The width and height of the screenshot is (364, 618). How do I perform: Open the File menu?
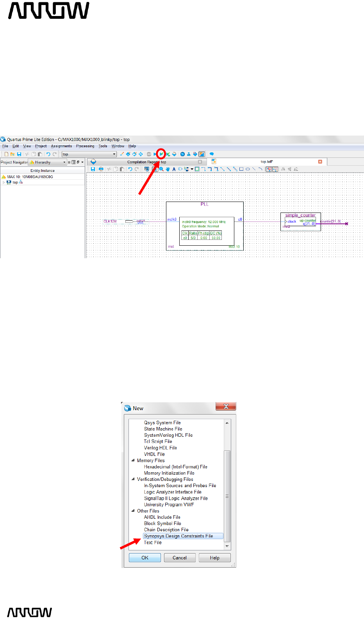[5, 146]
